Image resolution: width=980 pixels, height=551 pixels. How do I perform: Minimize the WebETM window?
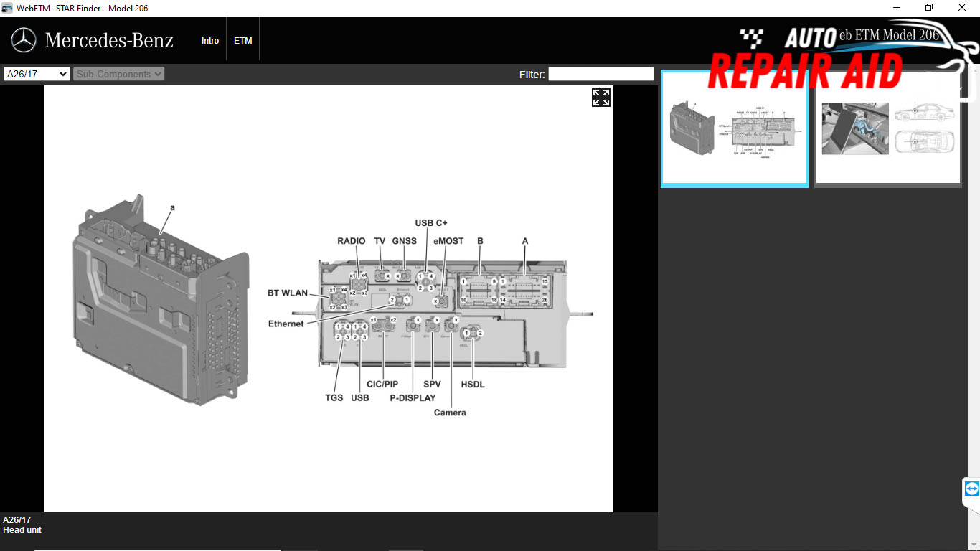896,8
